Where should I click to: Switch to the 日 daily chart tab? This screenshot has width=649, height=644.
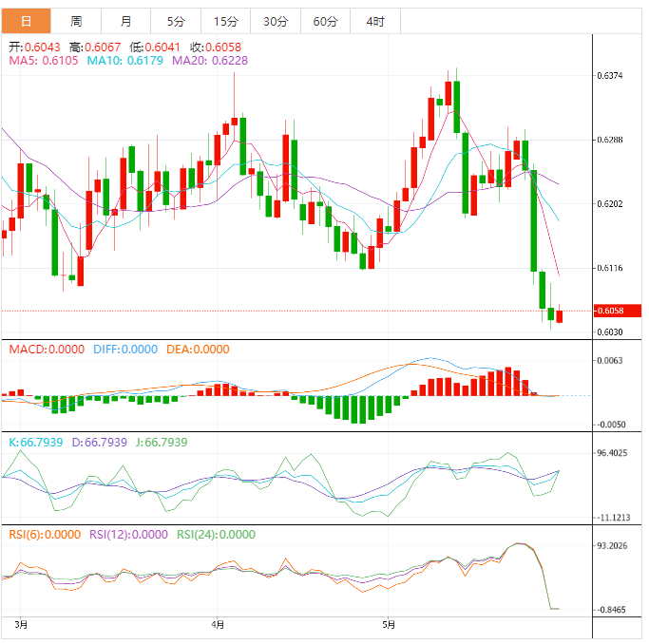pyautogui.click(x=26, y=21)
